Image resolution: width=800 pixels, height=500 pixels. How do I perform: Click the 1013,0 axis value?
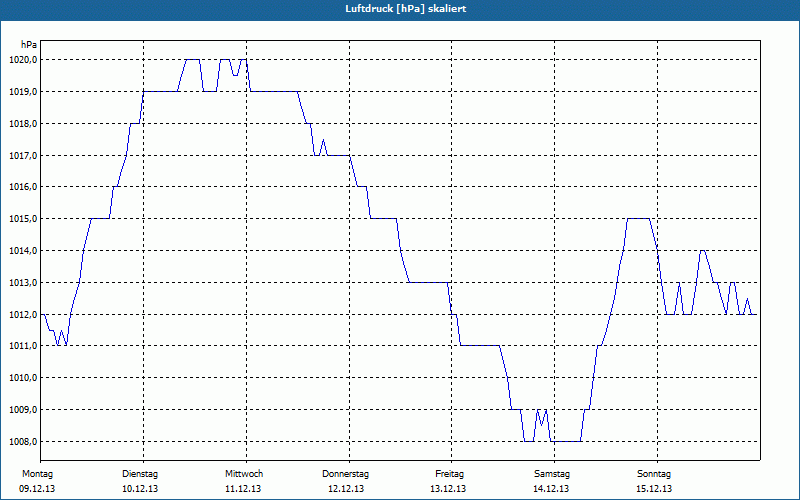[x=23, y=283]
